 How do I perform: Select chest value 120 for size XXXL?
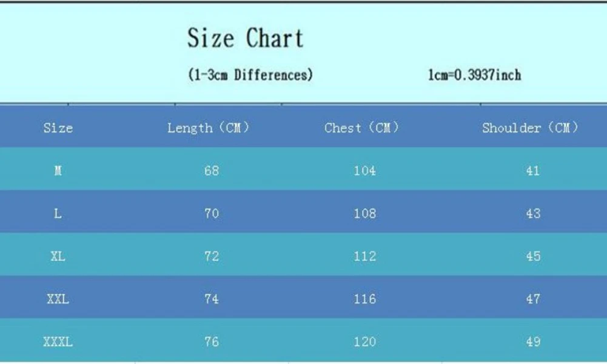364,342
